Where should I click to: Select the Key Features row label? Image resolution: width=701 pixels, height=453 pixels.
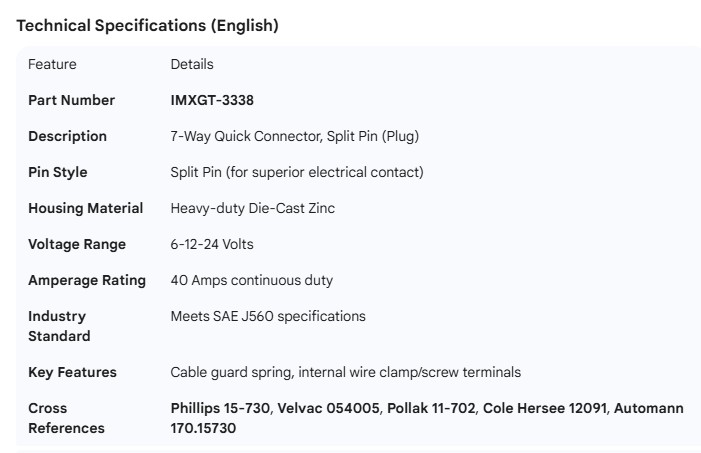72,372
